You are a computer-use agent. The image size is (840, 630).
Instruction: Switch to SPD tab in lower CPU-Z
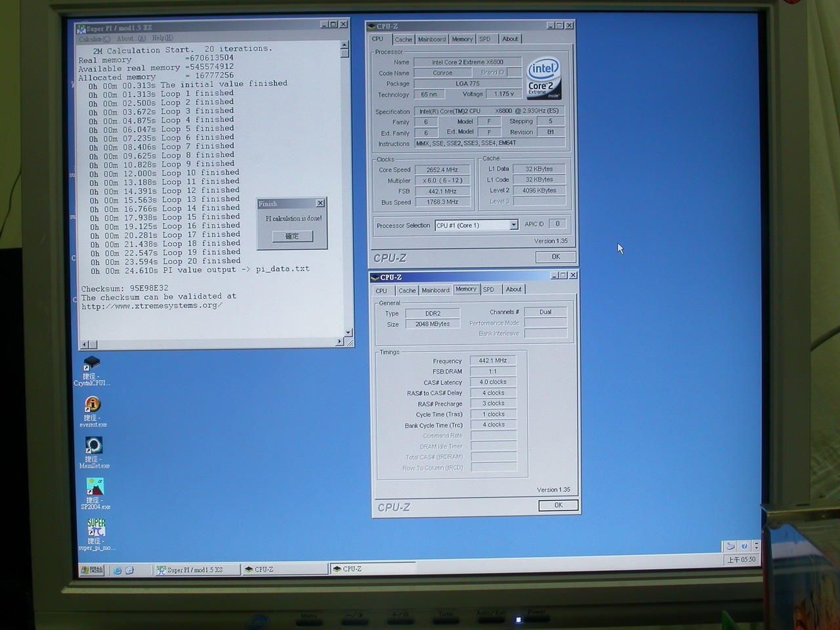(489, 289)
